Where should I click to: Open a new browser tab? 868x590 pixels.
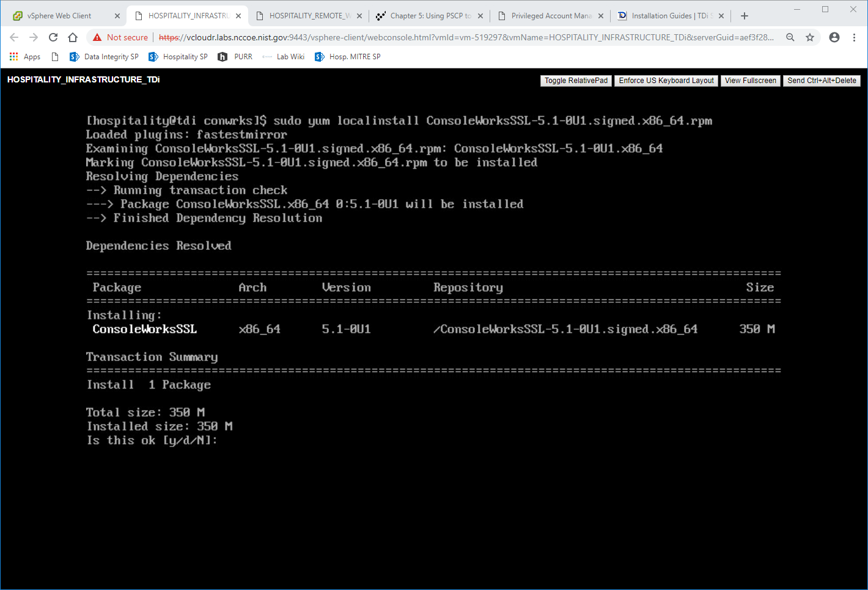[745, 16]
